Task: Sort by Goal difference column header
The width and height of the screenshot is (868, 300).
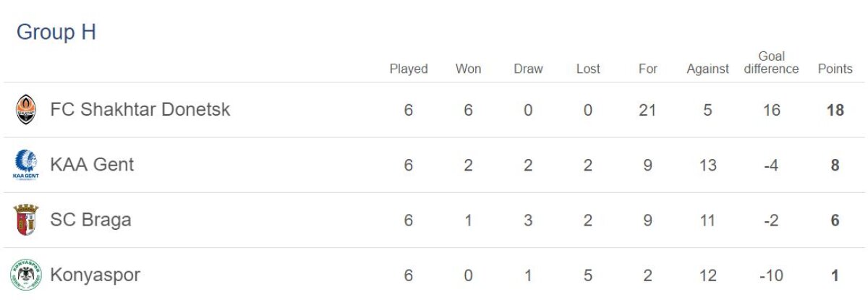Action: click(771, 63)
